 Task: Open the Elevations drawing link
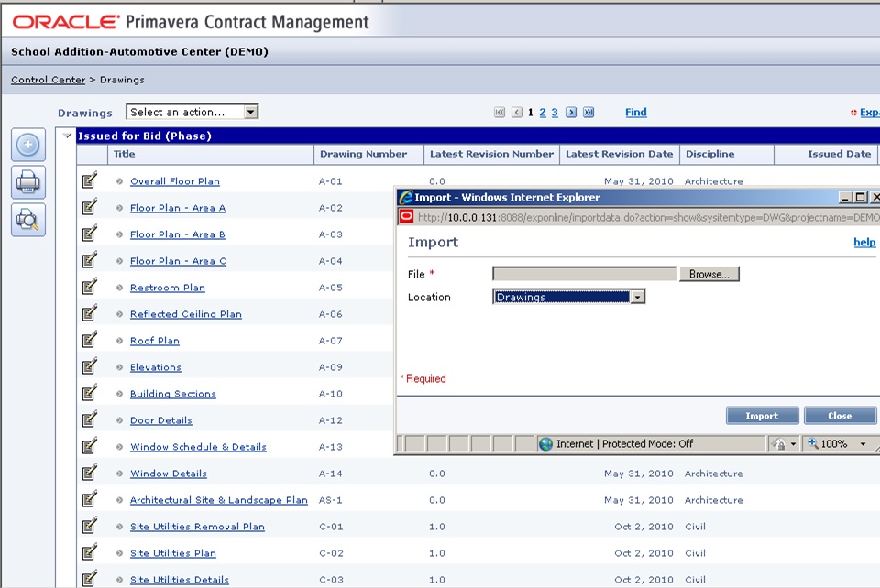point(155,367)
